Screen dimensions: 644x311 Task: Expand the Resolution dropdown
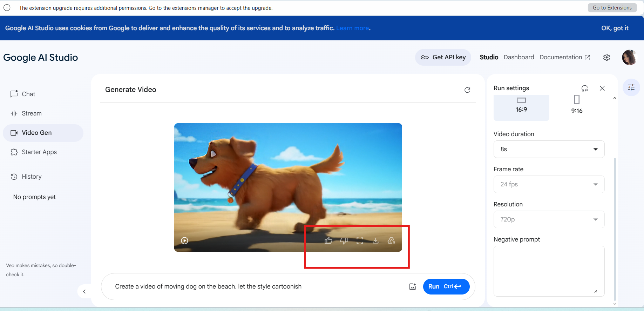(x=549, y=219)
